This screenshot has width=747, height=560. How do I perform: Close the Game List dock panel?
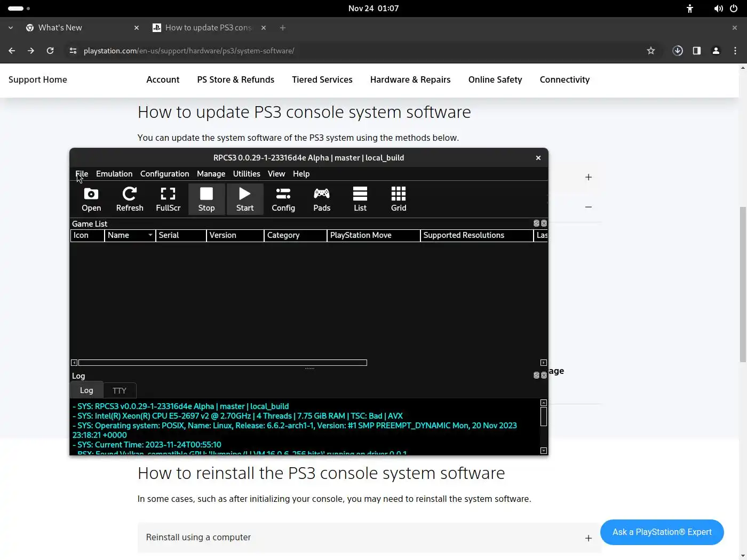pyautogui.click(x=544, y=223)
